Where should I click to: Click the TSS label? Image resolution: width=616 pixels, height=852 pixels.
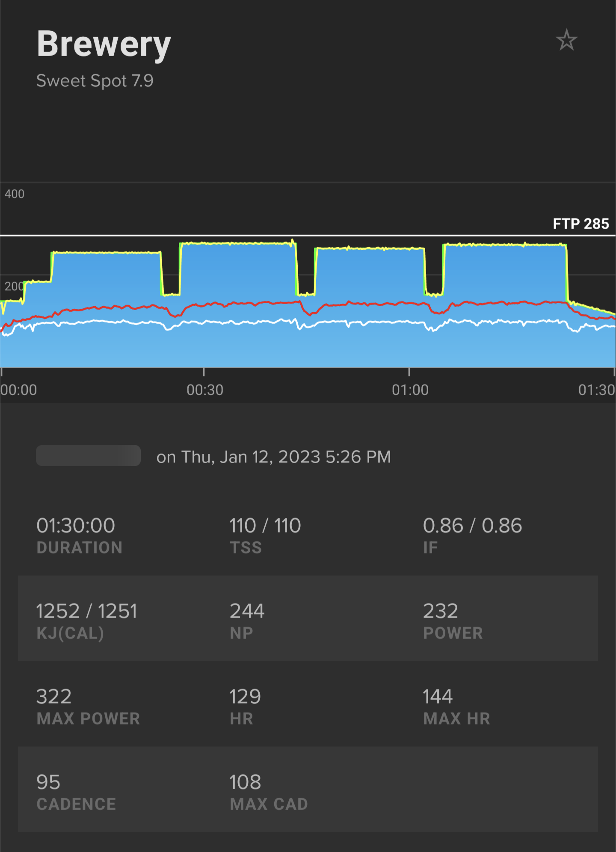(246, 548)
